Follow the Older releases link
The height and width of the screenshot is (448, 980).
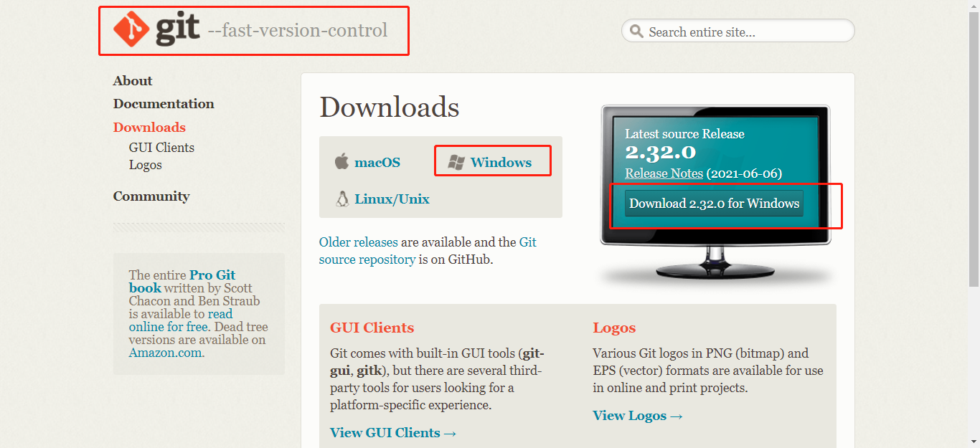(358, 242)
